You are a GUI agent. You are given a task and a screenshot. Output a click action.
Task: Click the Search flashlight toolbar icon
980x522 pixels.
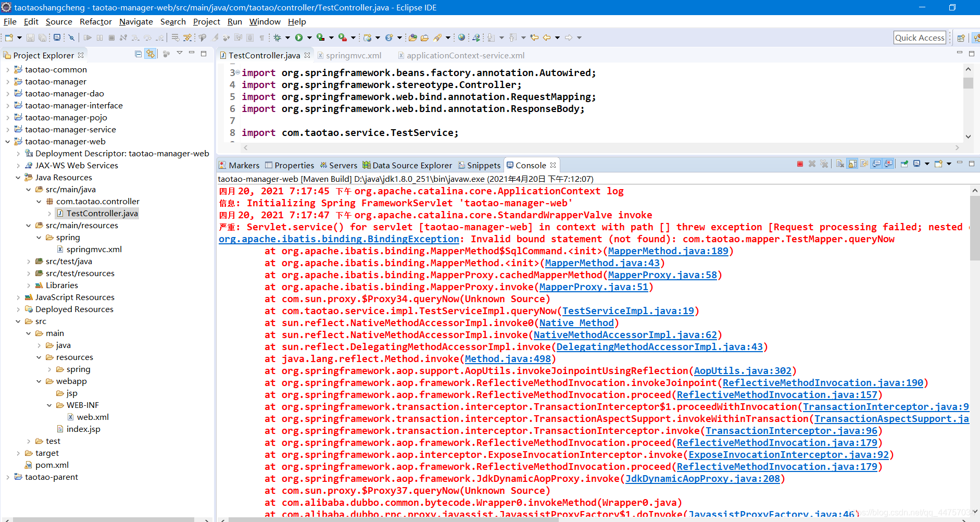click(x=437, y=38)
